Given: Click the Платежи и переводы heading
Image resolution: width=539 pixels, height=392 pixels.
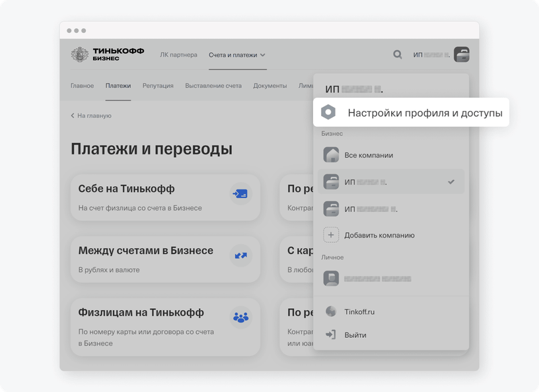Looking at the screenshot, I should [152, 148].
